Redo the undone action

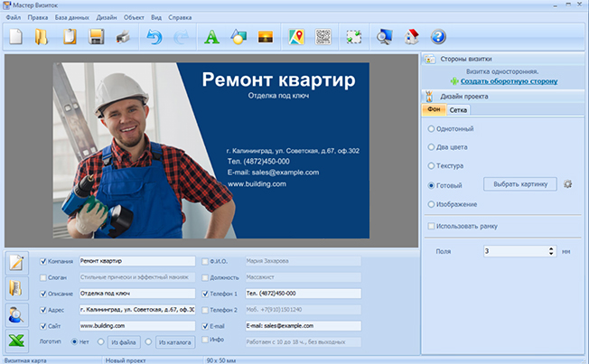point(181,37)
